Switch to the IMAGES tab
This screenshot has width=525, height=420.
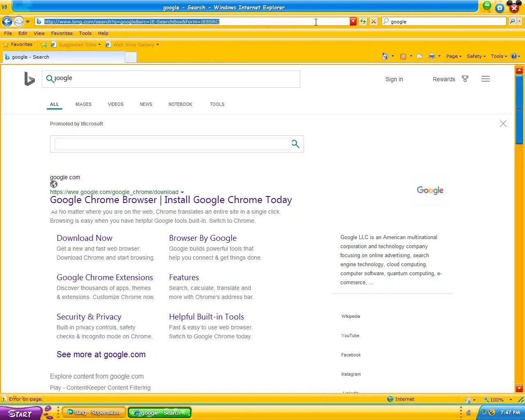click(x=83, y=104)
